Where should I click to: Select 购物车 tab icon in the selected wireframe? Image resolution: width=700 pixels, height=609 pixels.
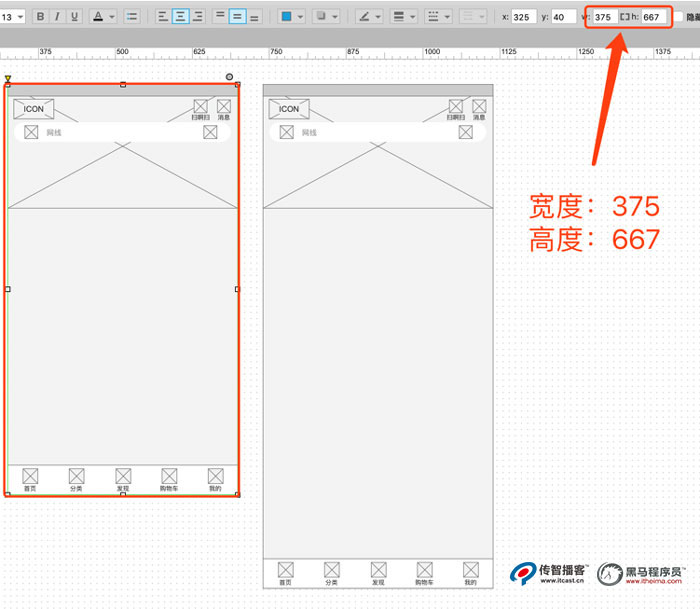[169, 476]
